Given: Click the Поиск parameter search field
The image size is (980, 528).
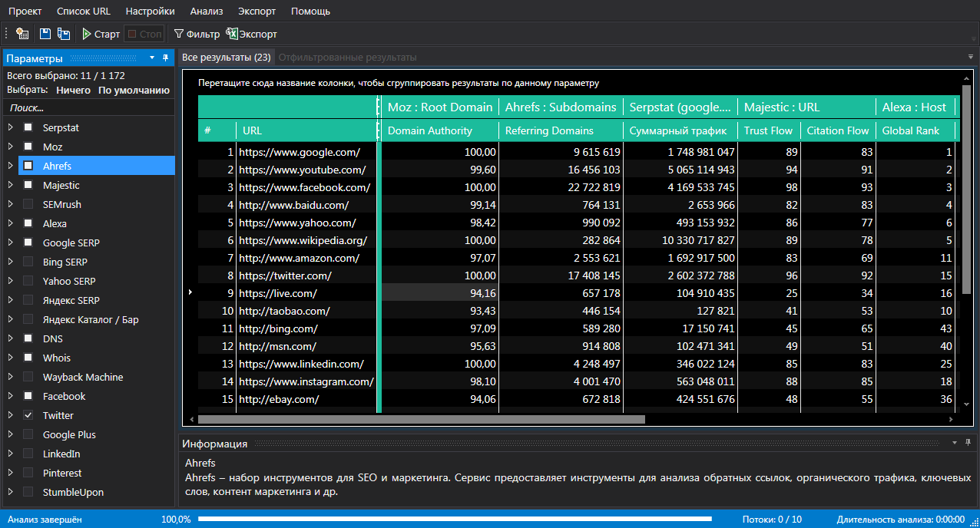Looking at the screenshot, I should coord(88,108).
